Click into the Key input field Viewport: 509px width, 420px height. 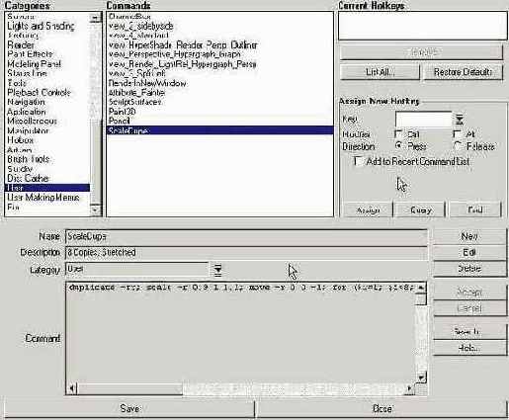pos(423,119)
